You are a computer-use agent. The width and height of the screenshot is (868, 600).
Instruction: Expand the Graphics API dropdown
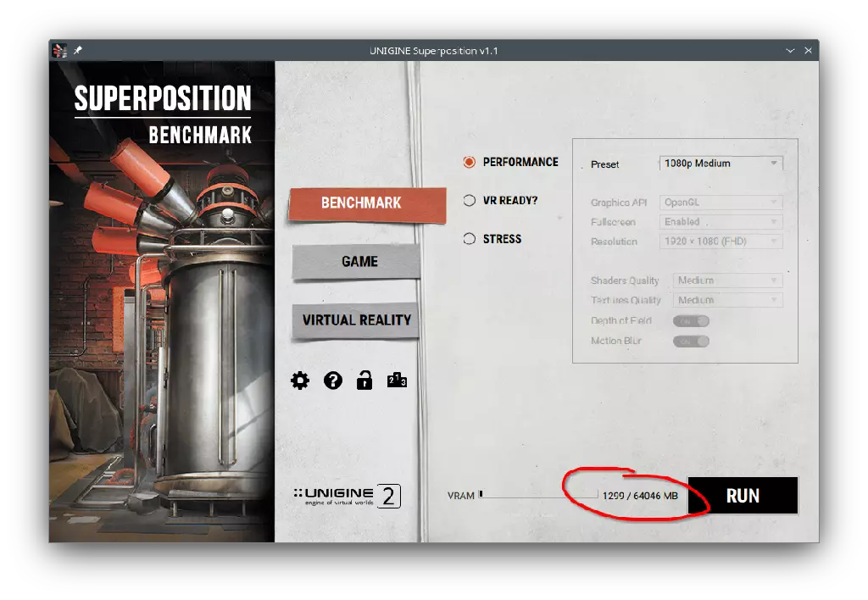721,203
